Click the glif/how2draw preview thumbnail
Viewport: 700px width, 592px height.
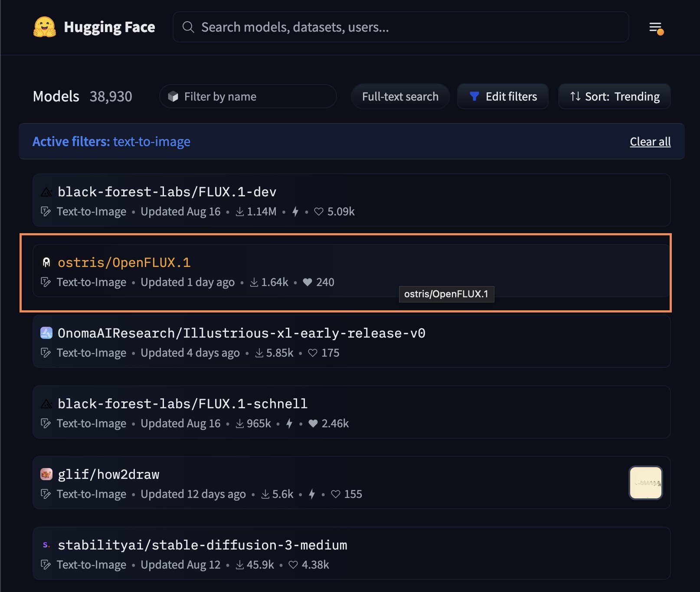[645, 483]
